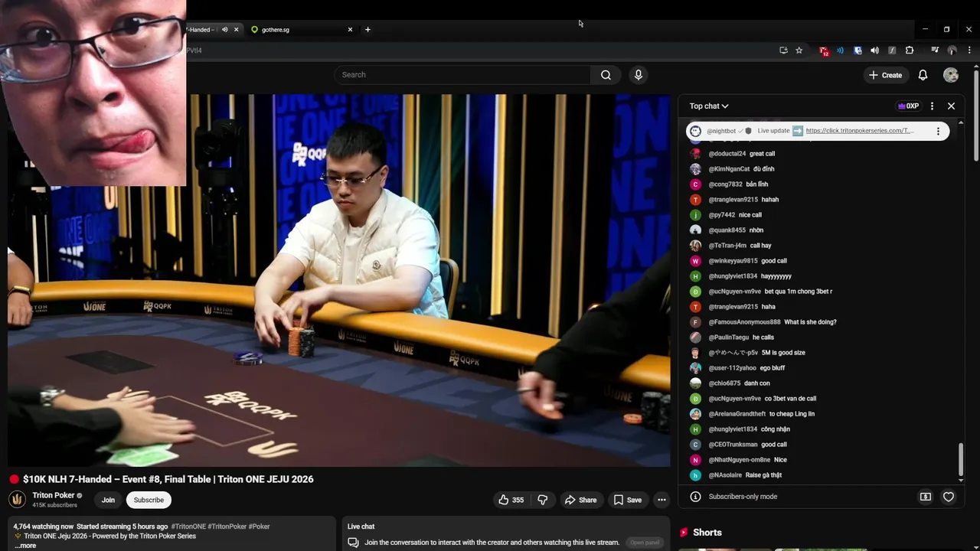Image resolution: width=980 pixels, height=551 pixels.
Task: Switch to the gothere.sg browser tab
Action: (300, 30)
